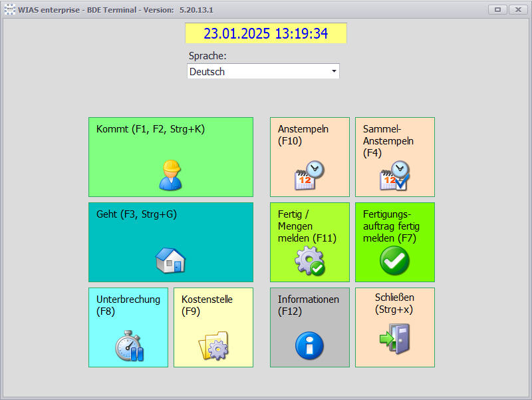Click the WIAS app icon in title bar

click(9, 10)
